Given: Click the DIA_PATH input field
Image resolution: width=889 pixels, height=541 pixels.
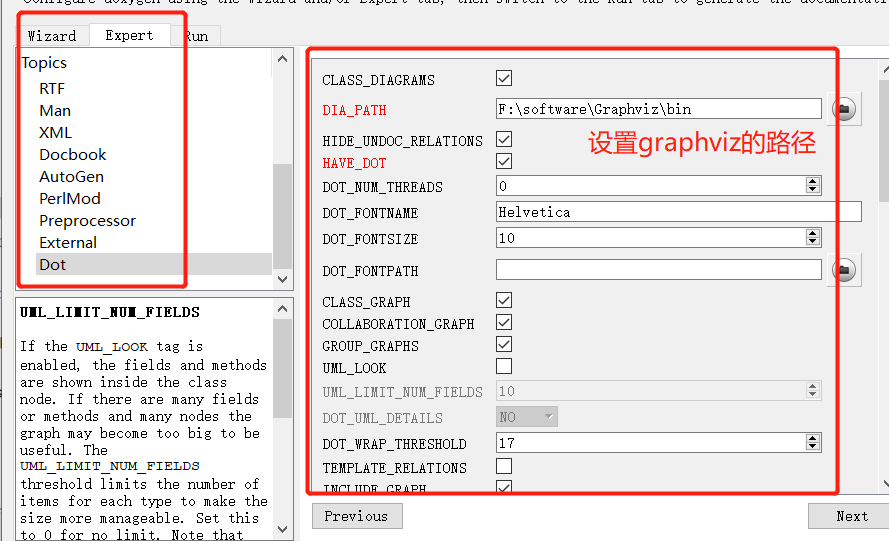Looking at the screenshot, I should tap(658, 109).
